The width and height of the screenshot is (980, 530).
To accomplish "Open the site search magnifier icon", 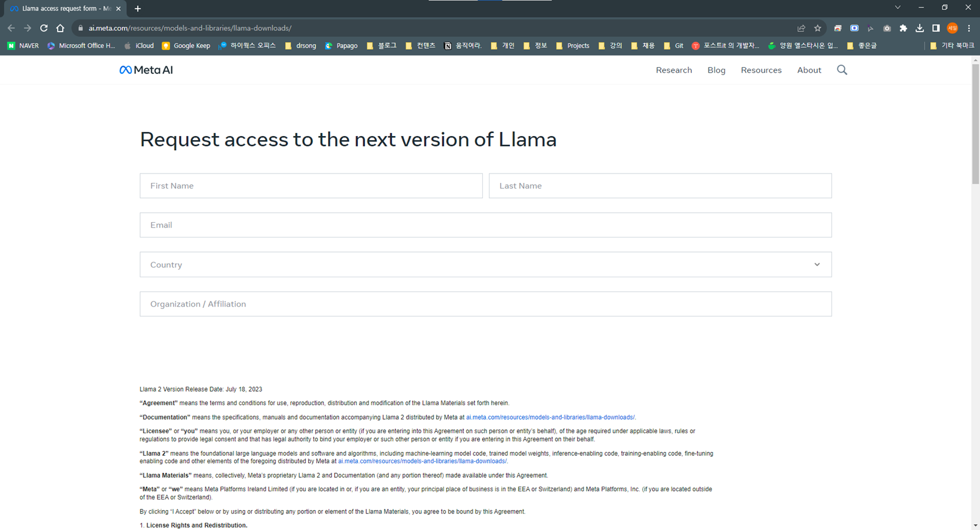I will 842,70.
